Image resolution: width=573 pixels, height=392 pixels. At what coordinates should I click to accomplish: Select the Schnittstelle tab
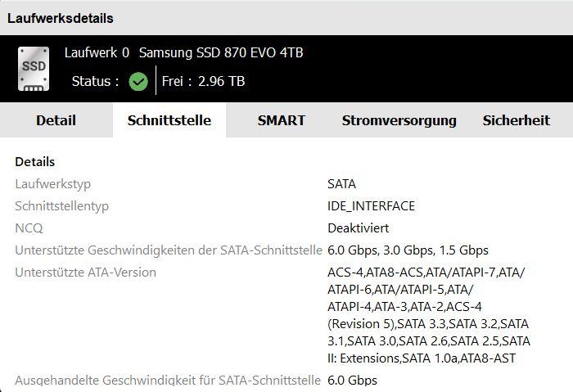click(169, 120)
